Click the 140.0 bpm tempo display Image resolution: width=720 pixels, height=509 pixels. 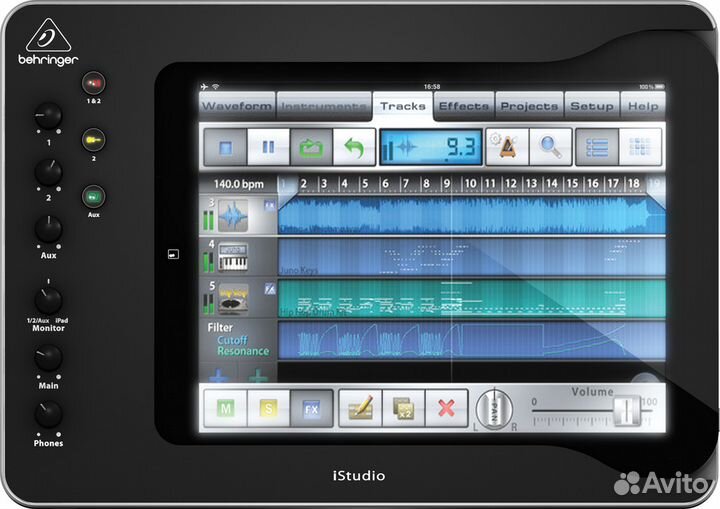tap(238, 184)
